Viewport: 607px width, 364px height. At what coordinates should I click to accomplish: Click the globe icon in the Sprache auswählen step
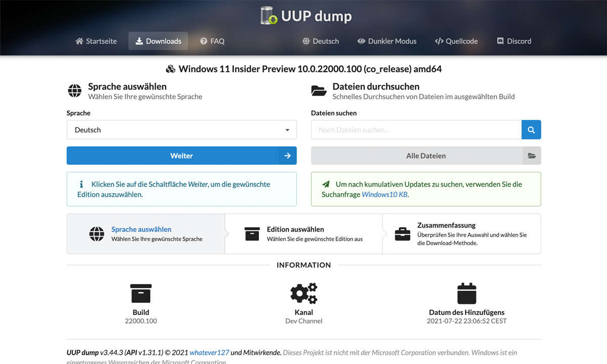click(x=97, y=234)
